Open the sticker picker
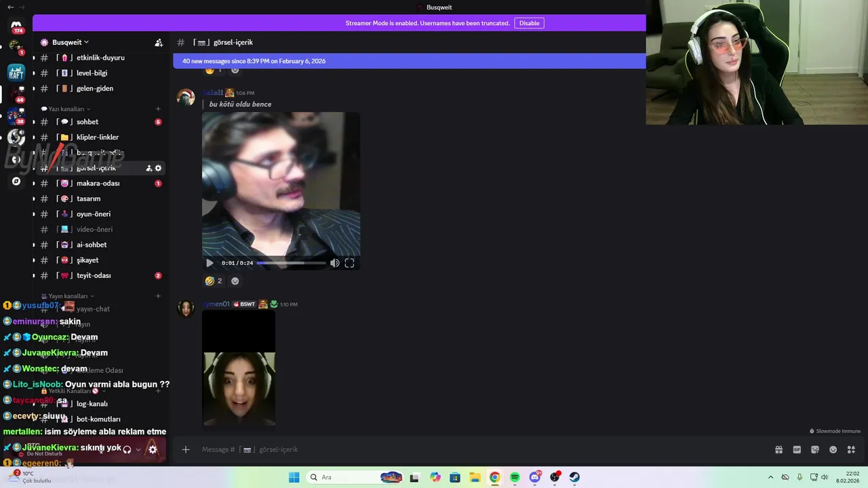Viewport: 868px width, 488px height. click(x=815, y=449)
